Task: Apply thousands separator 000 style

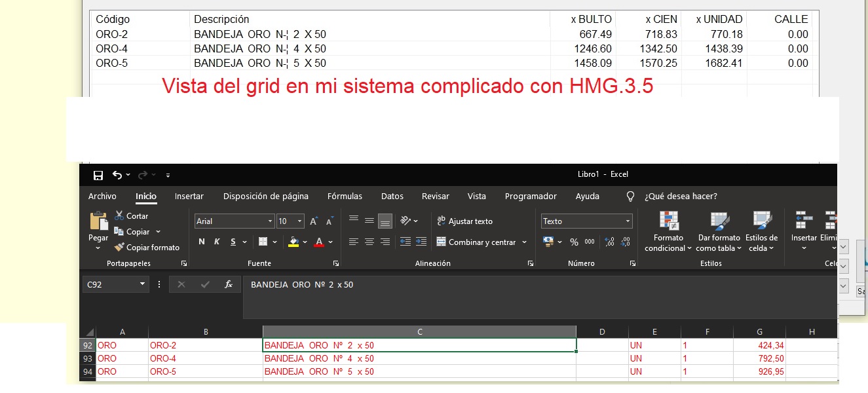Action: pos(590,242)
